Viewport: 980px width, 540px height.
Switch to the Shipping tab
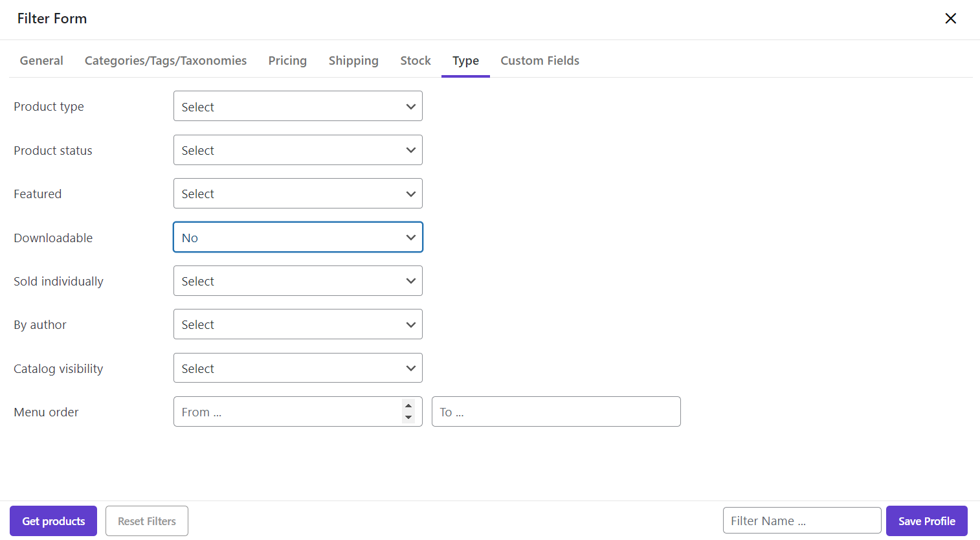click(353, 61)
